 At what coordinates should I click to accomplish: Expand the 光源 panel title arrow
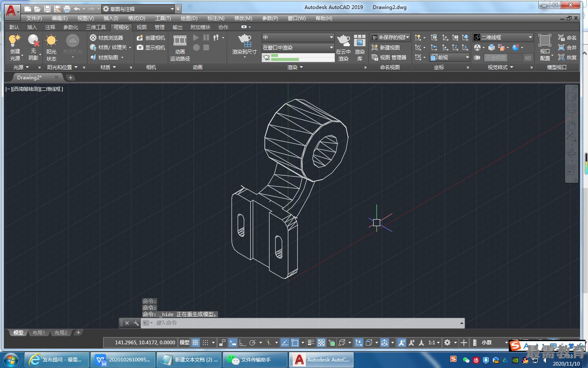tap(27, 67)
